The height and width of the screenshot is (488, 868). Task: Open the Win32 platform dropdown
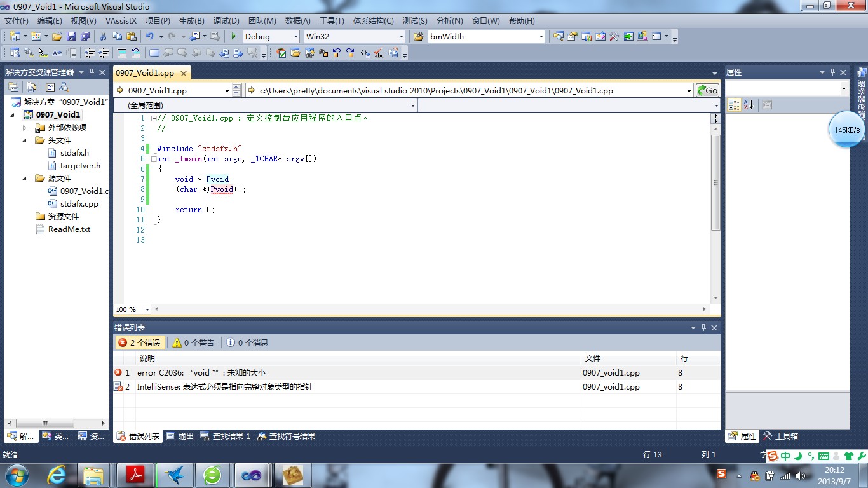(x=401, y=37)
